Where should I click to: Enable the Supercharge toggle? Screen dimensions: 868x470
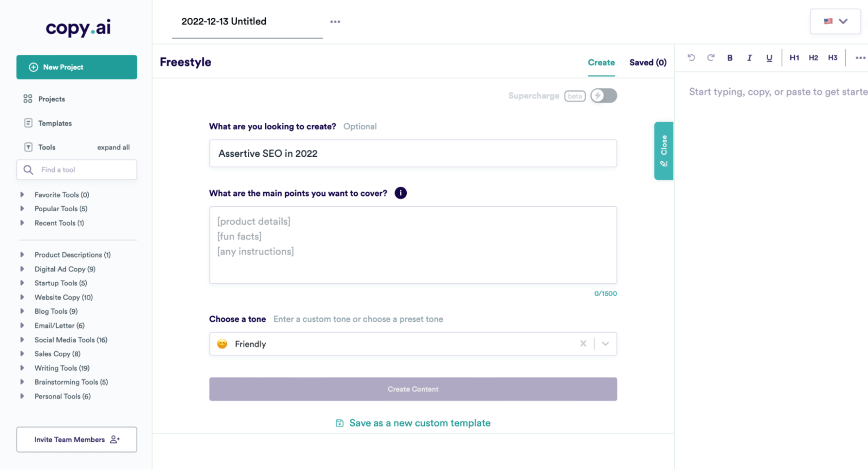click(x=603, y=96)
